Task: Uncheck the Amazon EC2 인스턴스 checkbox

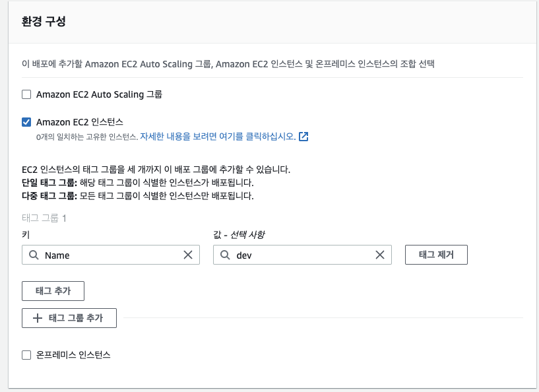Action: click(x=26, y=122)
